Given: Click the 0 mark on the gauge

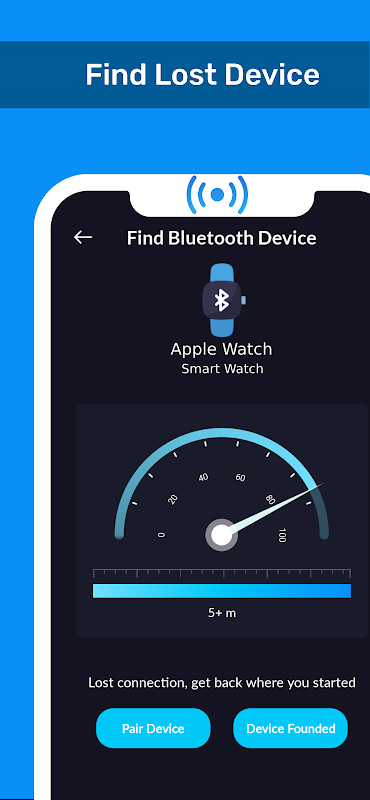Looking at the screenshot, I should click(x=161, y=535).
